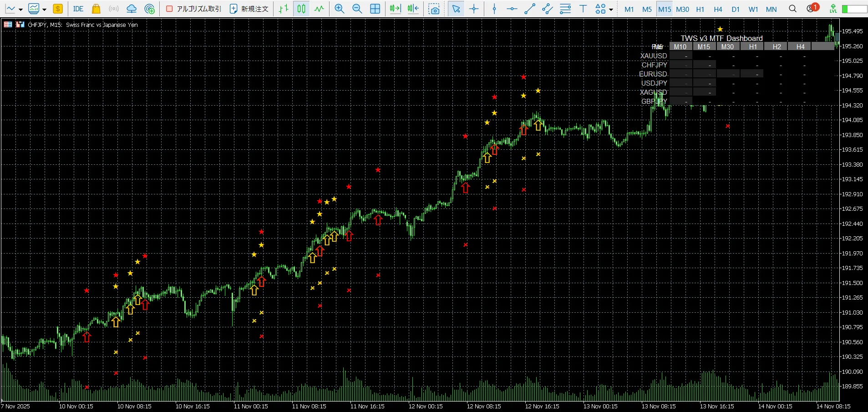Screen dimensions: 868x412
Task: Switch to M5 timeframe
Action: click(x=647, y=9)
